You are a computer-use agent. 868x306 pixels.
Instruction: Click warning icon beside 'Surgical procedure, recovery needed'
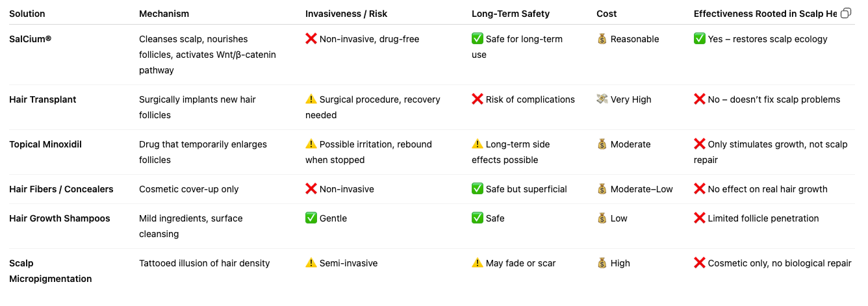(x=311, y=99)
